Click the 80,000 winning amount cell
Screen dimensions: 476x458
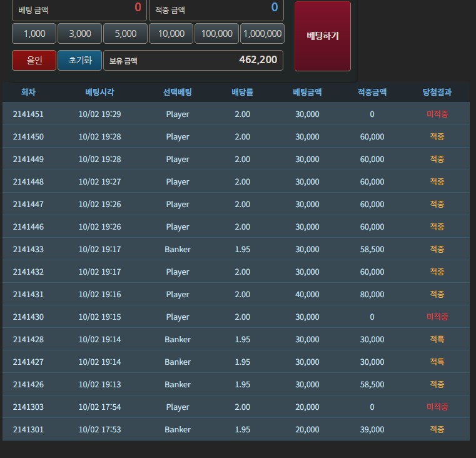pyautogui.click(x=372, y=294)
